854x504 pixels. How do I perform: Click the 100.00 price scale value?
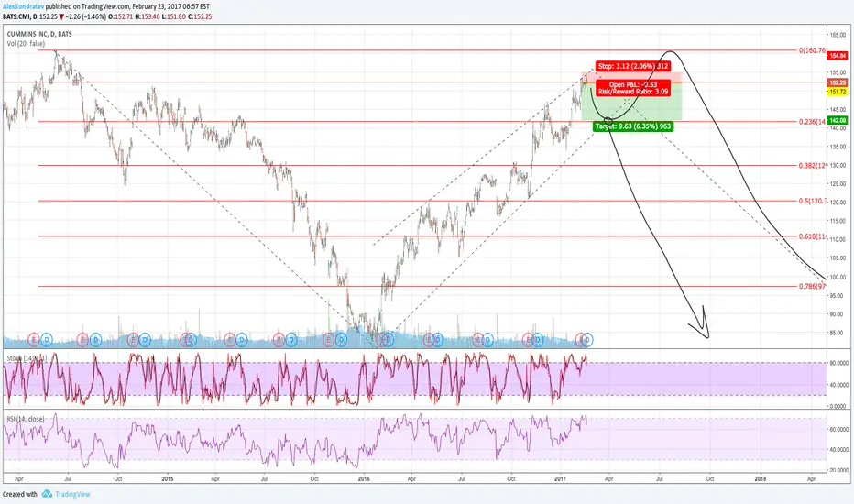coord(838,277)
